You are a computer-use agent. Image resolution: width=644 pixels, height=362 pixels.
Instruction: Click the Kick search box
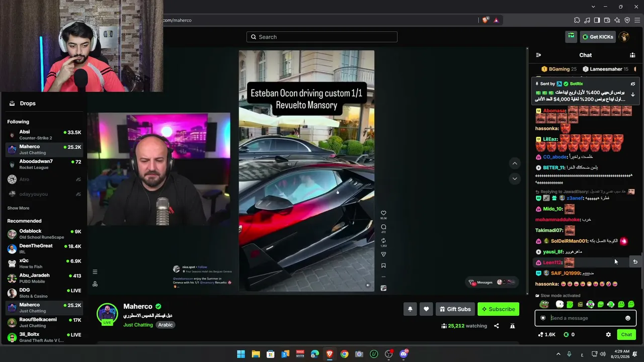[x=322, y=37]
